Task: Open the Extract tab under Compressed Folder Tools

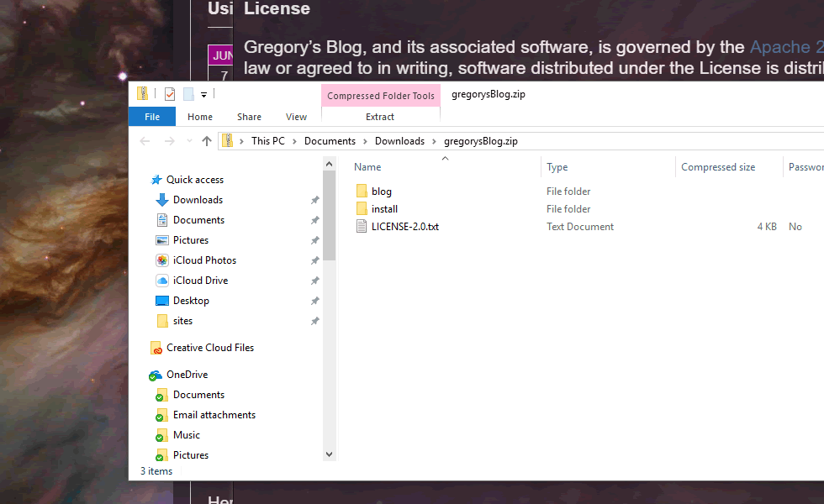Action: tap(380, 117)
